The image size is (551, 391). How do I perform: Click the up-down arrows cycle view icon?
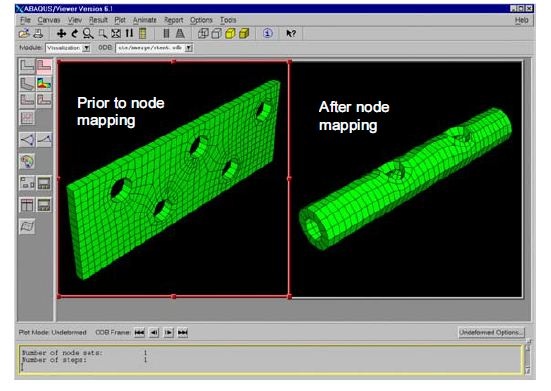pyautogui.click(x=129, y=33)
